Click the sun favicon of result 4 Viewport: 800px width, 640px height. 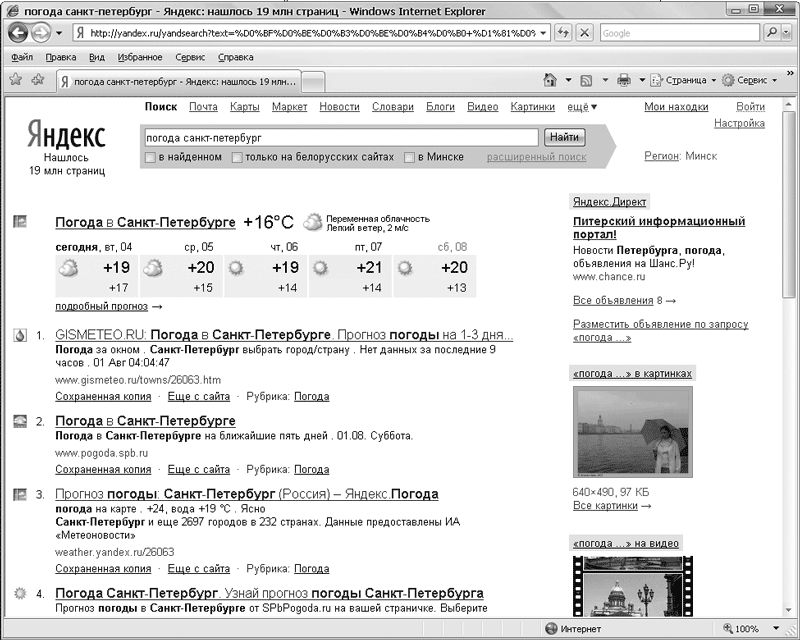(x=20, y=593)
